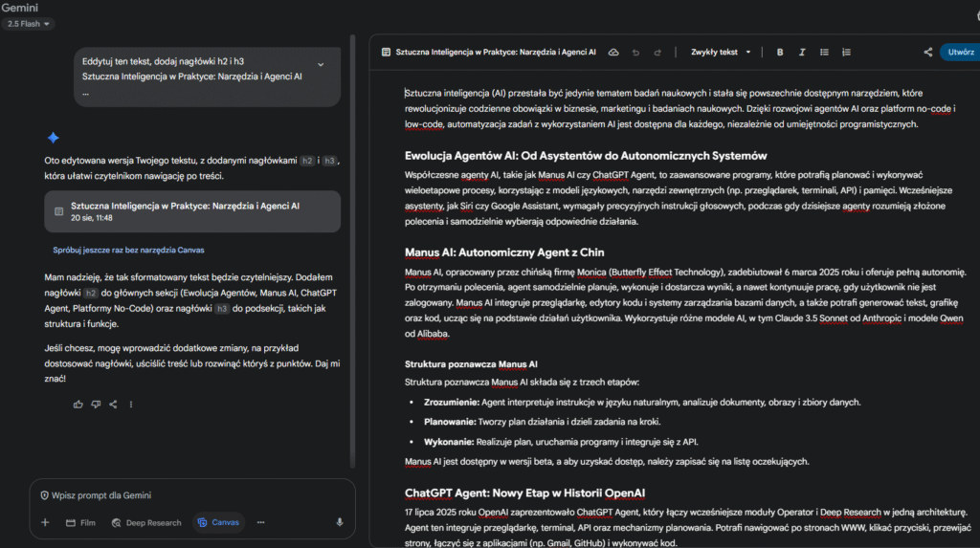Click the canvas title 'Sztuczna Inteligencja w Praktyce'

496,53
